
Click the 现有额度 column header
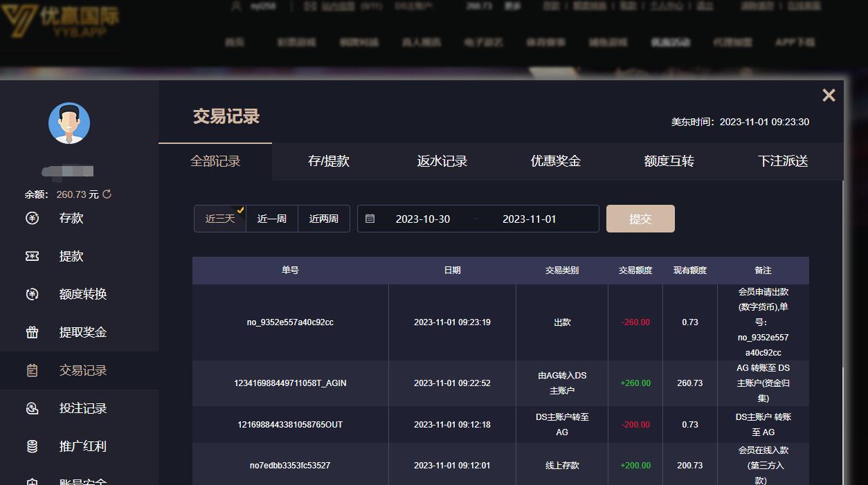click(x=690, y=271)
